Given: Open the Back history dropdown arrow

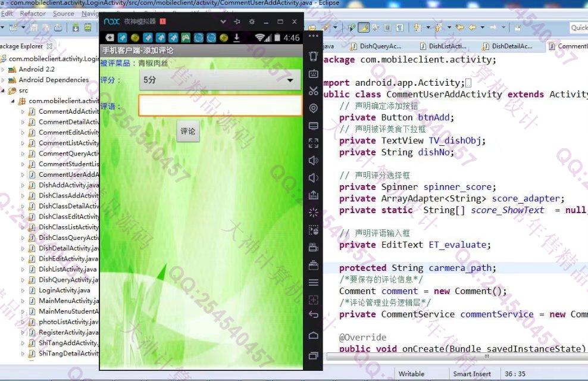Looking at the screenshot, I should coord(482,27).
